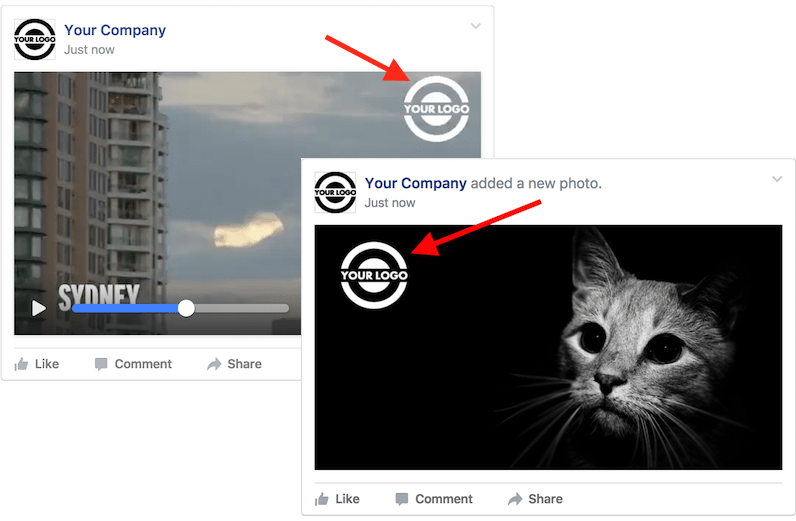Click the Just now timestamp on the photo post
This screenshot has height=521, width=796.
390,203
